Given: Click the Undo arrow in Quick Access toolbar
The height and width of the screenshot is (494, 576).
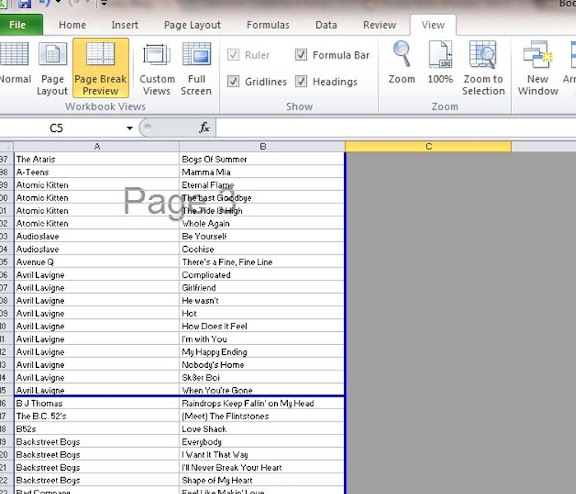Looking at the screenshot, I should [45, 4].
